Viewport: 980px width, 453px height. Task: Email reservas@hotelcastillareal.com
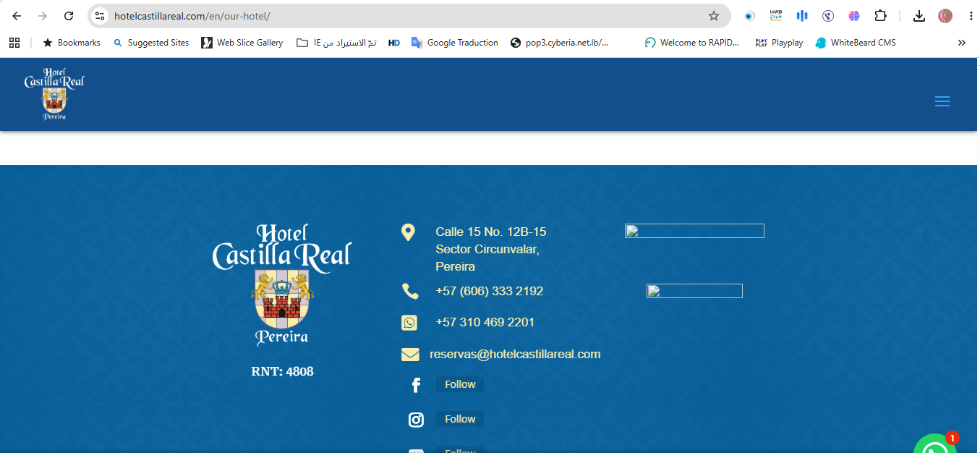click(515, 354)
